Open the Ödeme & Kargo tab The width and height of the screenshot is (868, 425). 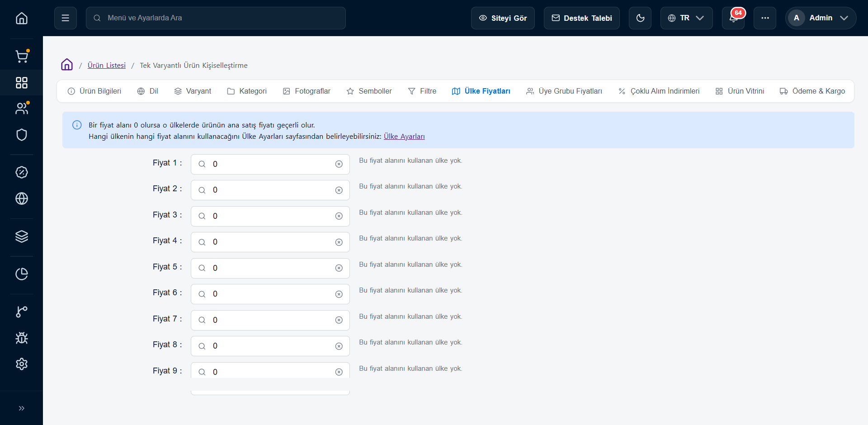(x=812, y=91)
